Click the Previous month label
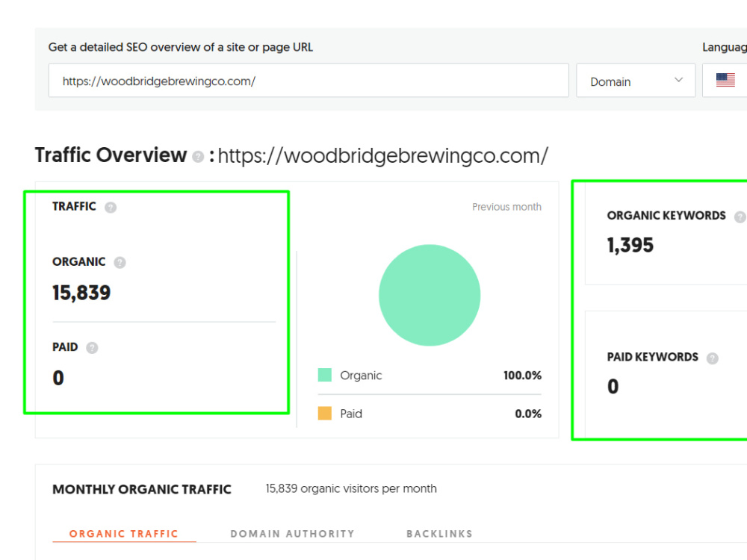This screenshot has height=560, width=747. pyautogui.click(x=506, y=207)
